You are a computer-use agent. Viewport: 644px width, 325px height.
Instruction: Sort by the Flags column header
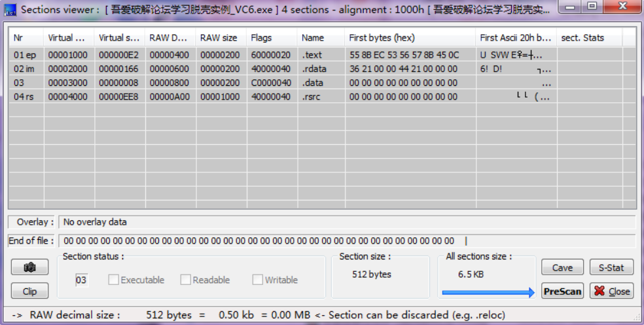click(272, 37)
